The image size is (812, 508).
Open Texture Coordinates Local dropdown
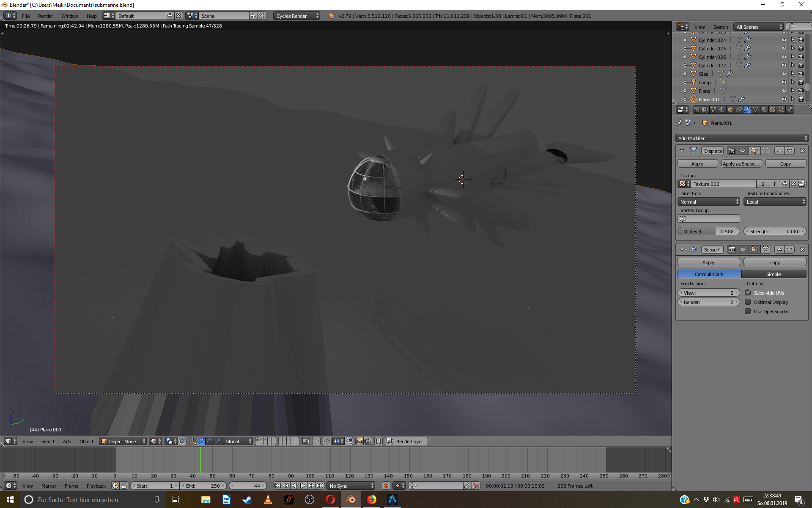[775, 202]
